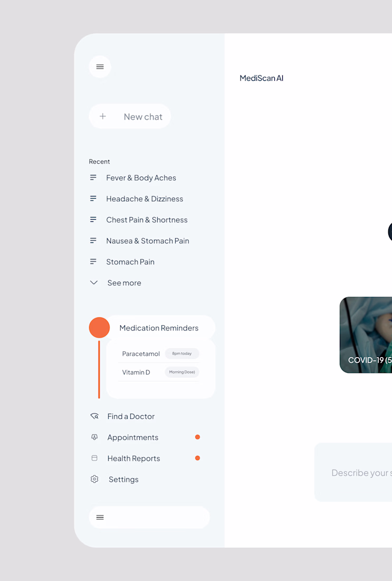Image resolution: width=392 pixels, height=581 pixels.
Task: Open the hamburger menu at top of sidebar
Action: [x=100, y=67]
